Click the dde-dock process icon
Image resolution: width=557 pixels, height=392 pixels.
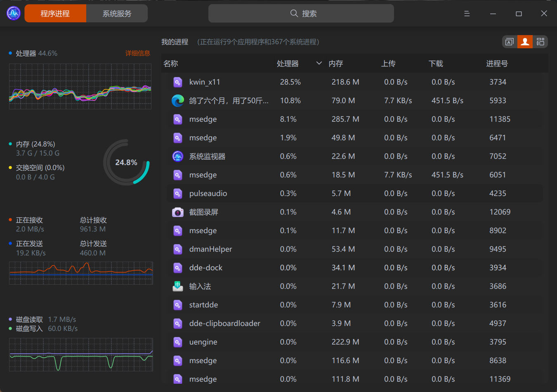178,267
